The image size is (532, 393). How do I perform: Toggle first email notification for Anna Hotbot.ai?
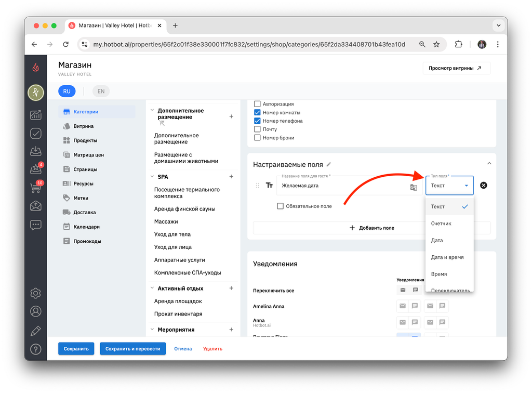click(403, 322)
